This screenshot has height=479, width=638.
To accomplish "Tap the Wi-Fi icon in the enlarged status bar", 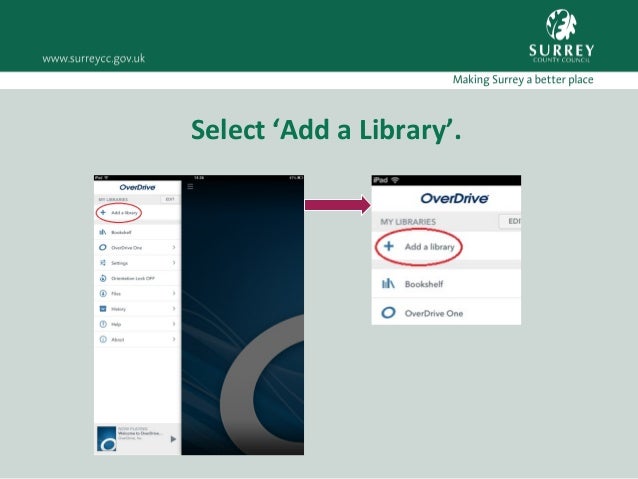I will [x=395, y=180].
